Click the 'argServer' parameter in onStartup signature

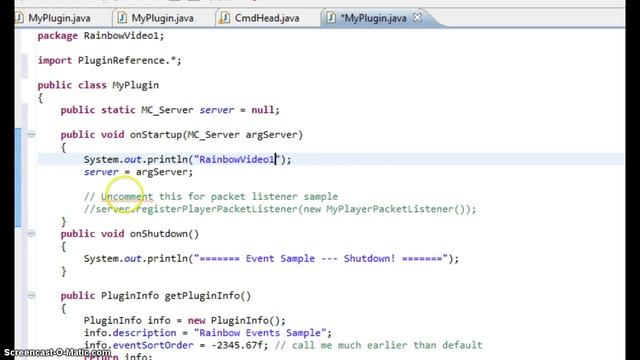pyautogui.click(x=271, y=135)
